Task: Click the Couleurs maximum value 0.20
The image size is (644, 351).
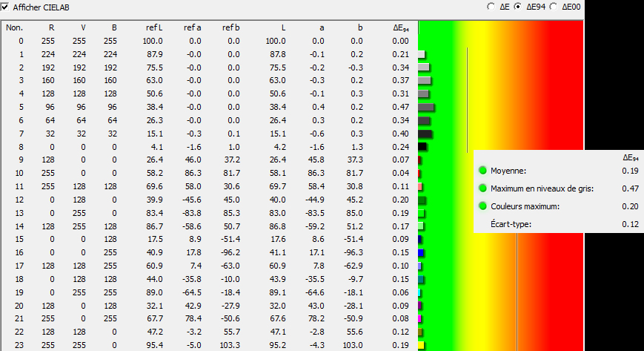Action: pos(630,206)
